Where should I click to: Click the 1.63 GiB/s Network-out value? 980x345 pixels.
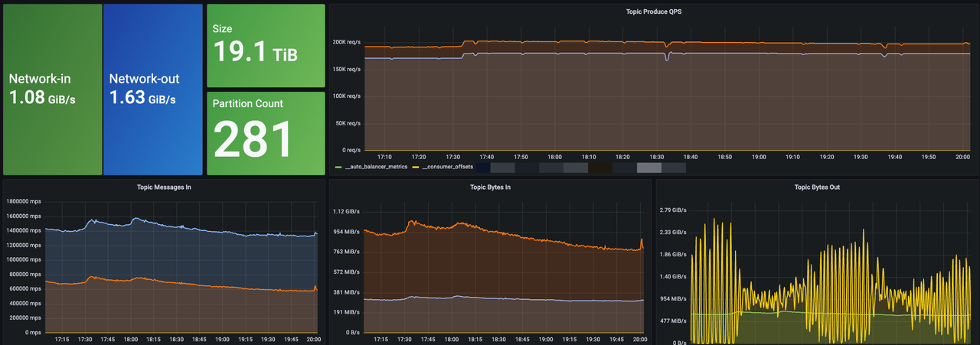point(142,97)
